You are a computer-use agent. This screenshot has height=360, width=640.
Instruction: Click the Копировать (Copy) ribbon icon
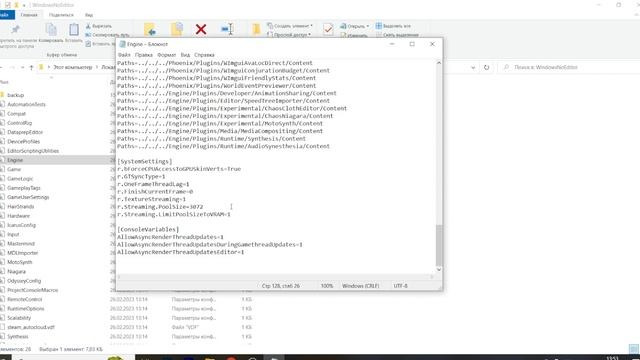51,30
